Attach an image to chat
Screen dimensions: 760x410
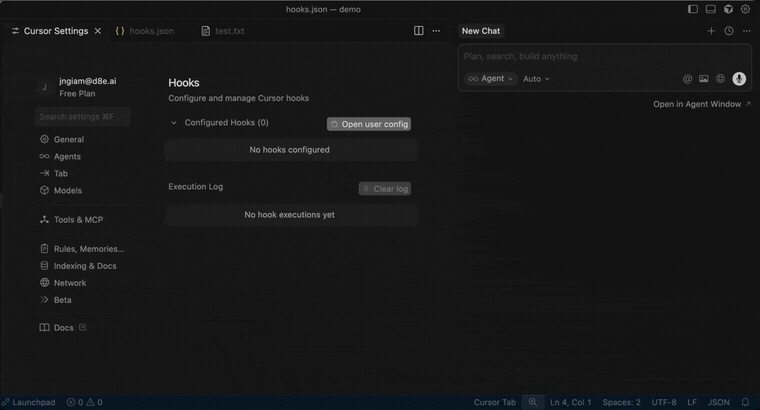pos(704,79)
